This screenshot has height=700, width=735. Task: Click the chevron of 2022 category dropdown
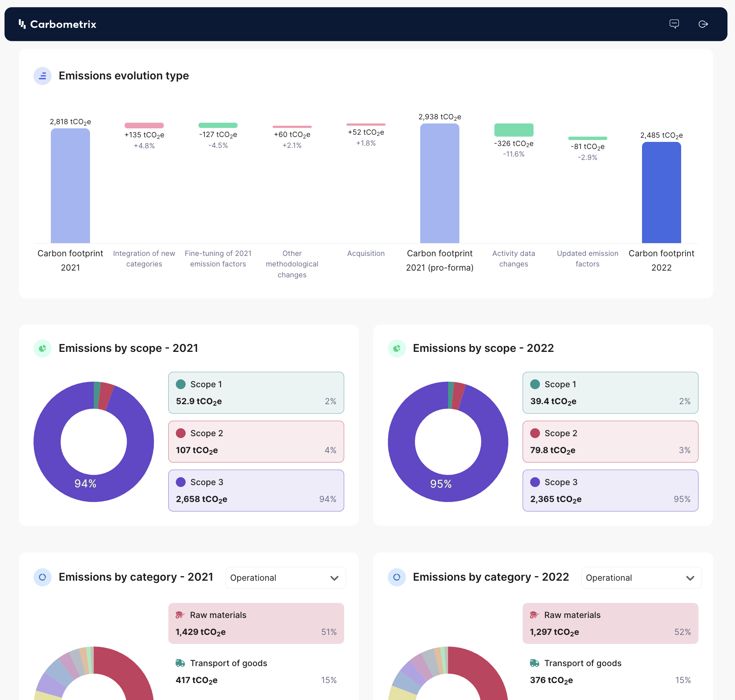pyautogui.click(x=690, y=578)
